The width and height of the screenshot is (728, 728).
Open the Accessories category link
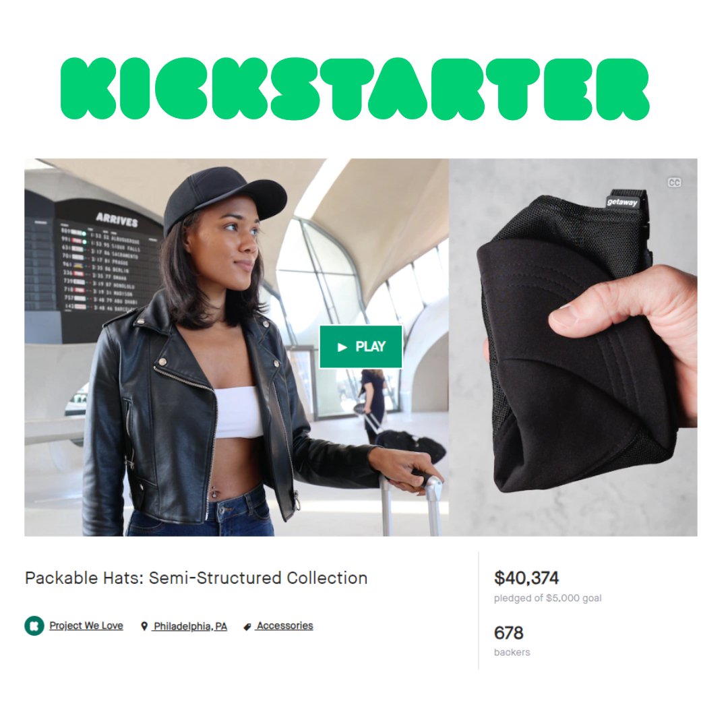[x=284, y=626]
